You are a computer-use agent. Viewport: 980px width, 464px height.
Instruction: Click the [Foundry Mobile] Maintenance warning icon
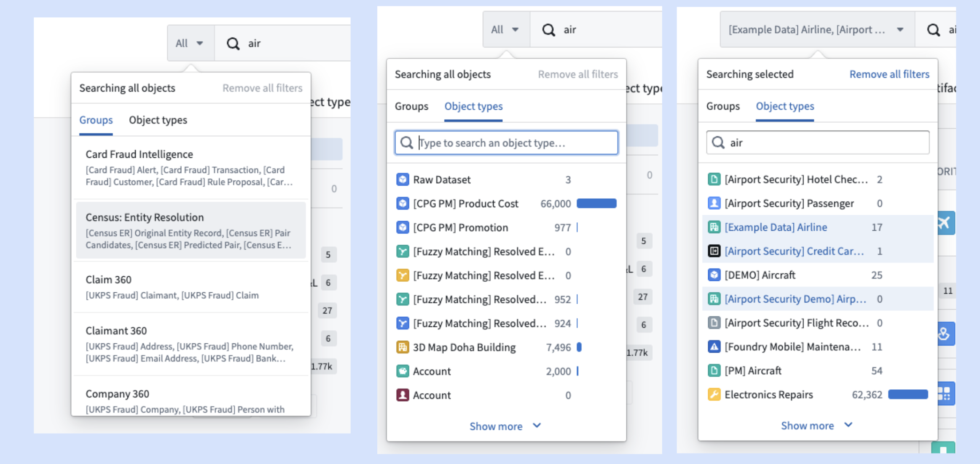[714, 347]
